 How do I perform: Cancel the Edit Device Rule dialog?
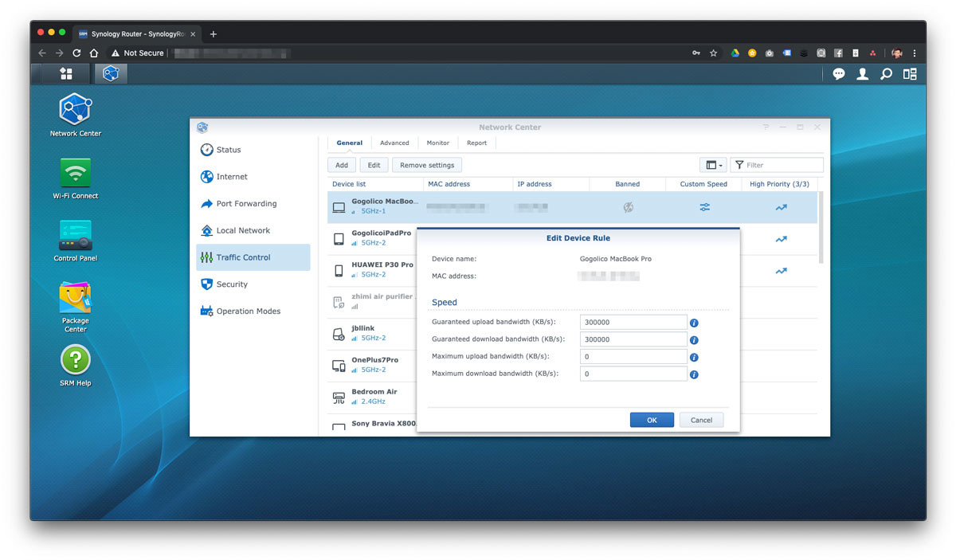(701, 420)
